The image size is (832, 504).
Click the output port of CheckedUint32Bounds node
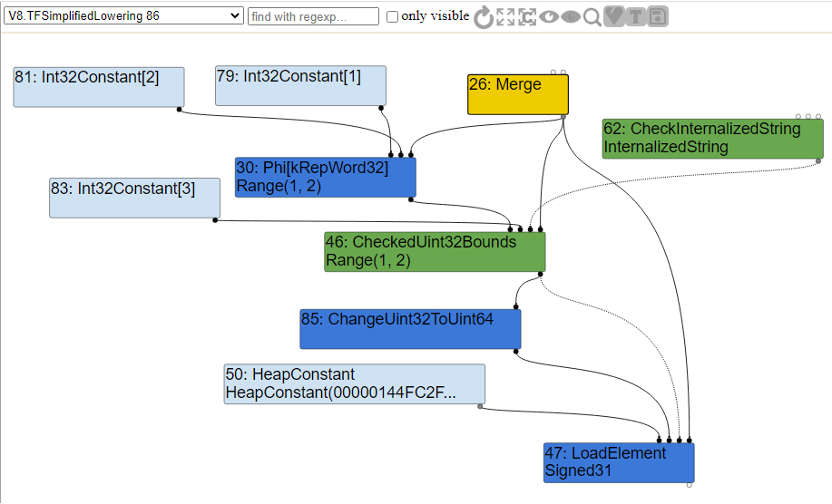tap(540, 274)
